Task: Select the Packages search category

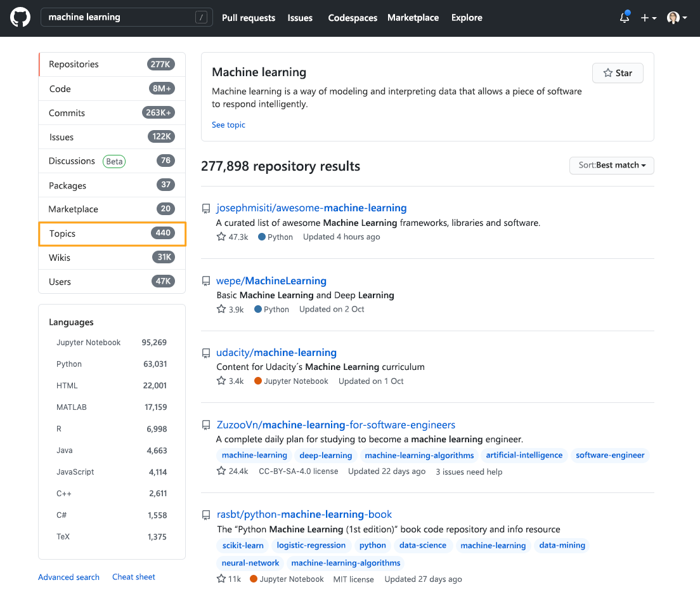Action: pyautogui.click(x=112, y=185)
